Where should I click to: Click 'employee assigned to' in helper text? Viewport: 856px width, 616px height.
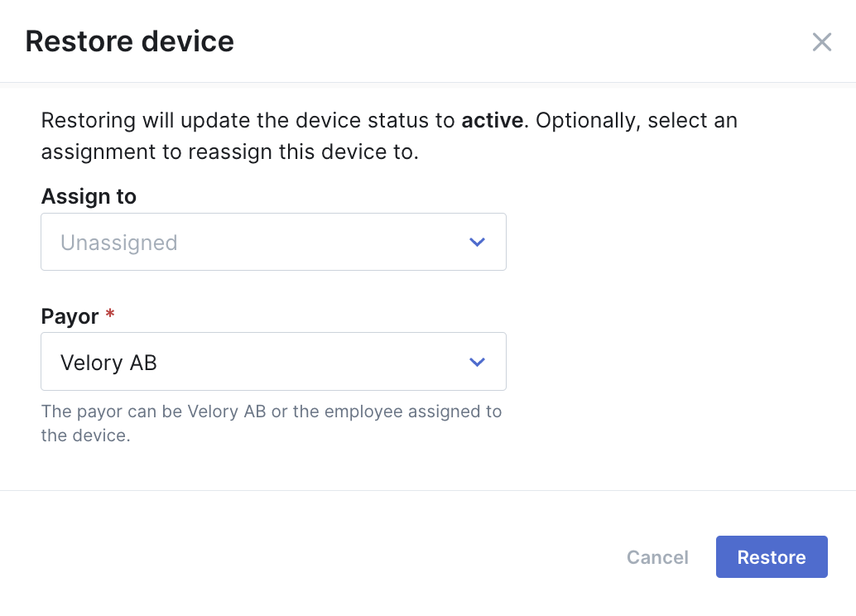(413, 411)
